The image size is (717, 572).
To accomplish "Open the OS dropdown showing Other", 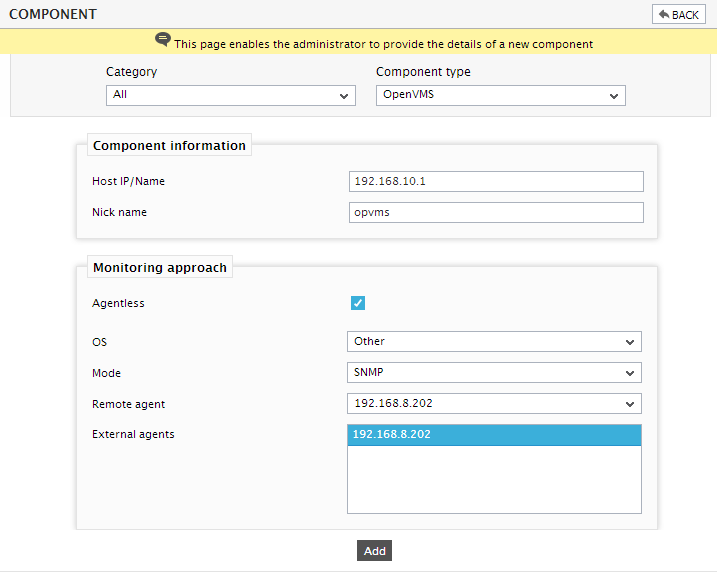I will coord(494,342).
